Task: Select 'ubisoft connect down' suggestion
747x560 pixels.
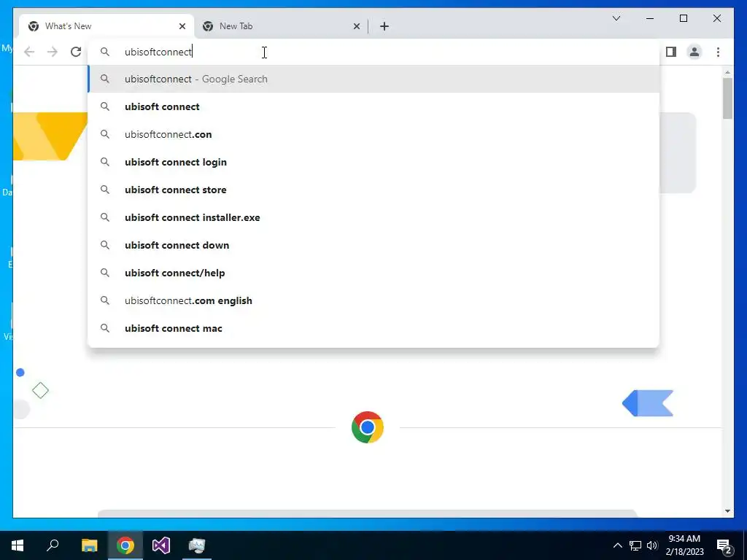Action: click(x=374, y=245)
